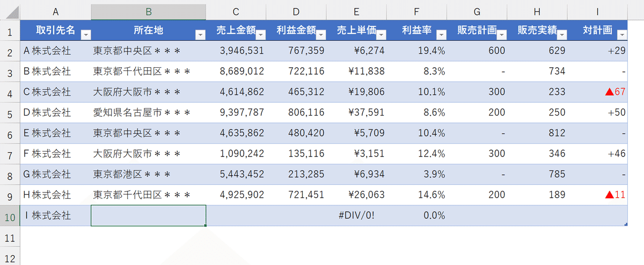644x265 pixels.
Task: Click the red ▲11 cell
Action: click(597, 195)
